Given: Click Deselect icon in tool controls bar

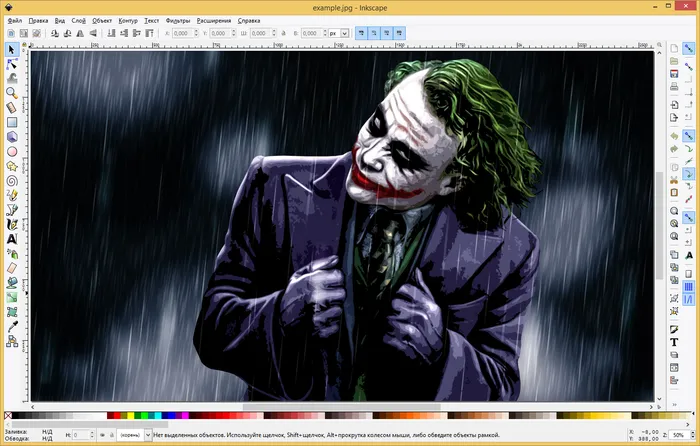Looking at the screenshot, I should 37,33.
